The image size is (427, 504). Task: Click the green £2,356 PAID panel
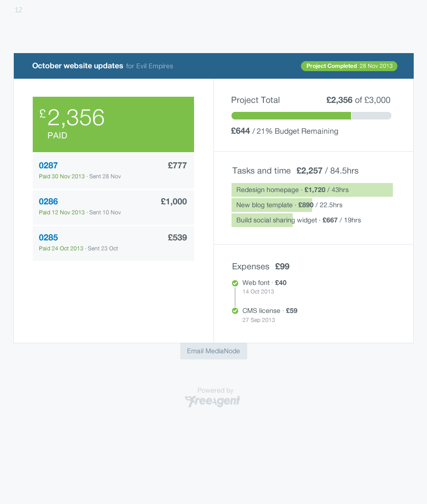pos(113,124)
